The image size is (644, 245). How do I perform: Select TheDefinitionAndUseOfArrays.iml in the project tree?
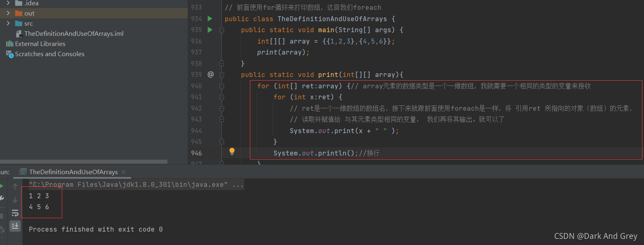coord(74,34)
